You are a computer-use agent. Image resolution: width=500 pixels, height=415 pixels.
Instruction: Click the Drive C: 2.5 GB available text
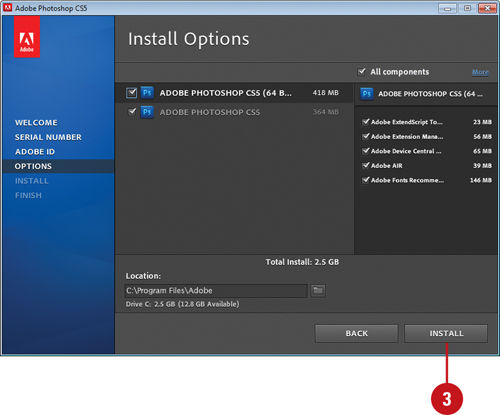click(182, 304)
